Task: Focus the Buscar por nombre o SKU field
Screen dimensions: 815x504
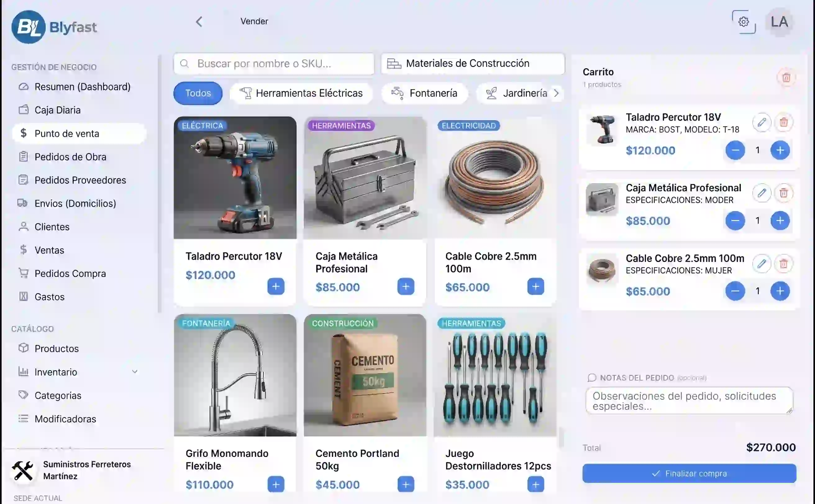Action: (x=274, y=63)
